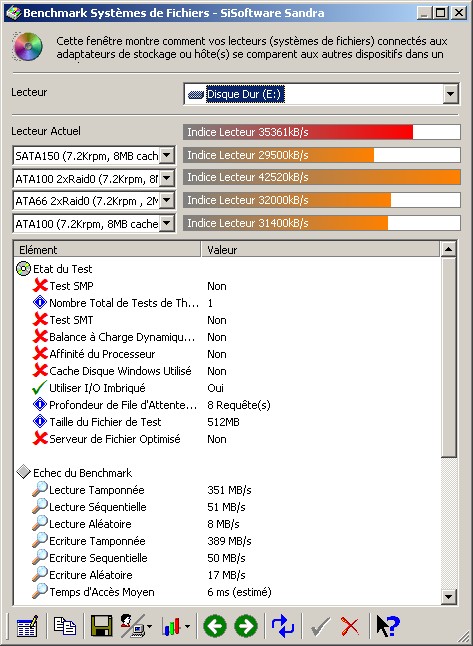Click the red Indice Lecteur 35361kB/s bar
This screenshot has width=473, height=646.
[x=321, y=132]
